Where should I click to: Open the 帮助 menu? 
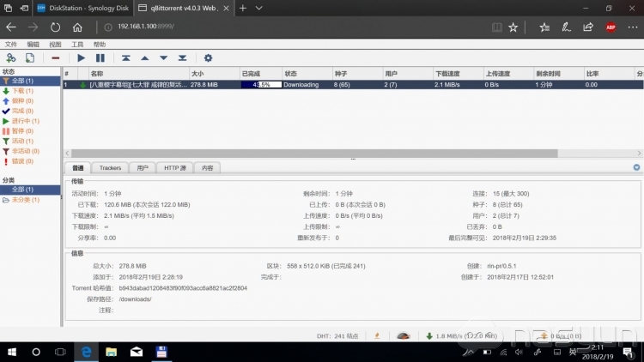click(100, 45)
